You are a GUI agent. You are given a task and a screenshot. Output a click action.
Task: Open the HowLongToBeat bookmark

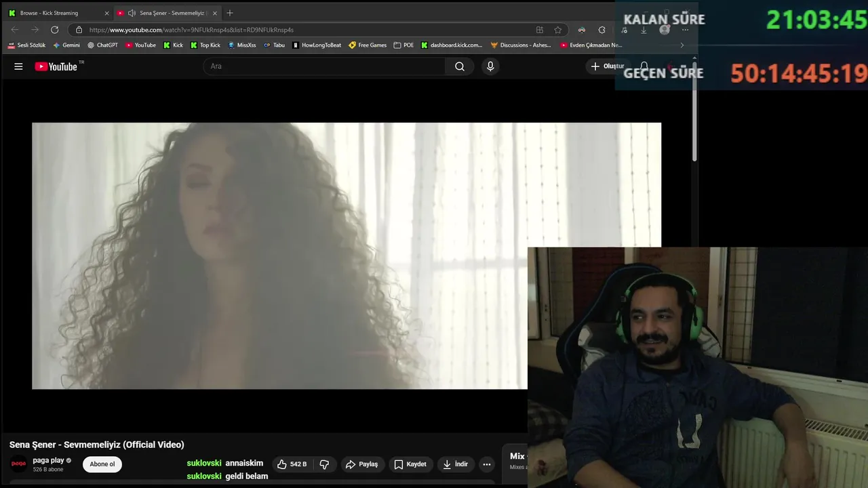pos(317,45)
